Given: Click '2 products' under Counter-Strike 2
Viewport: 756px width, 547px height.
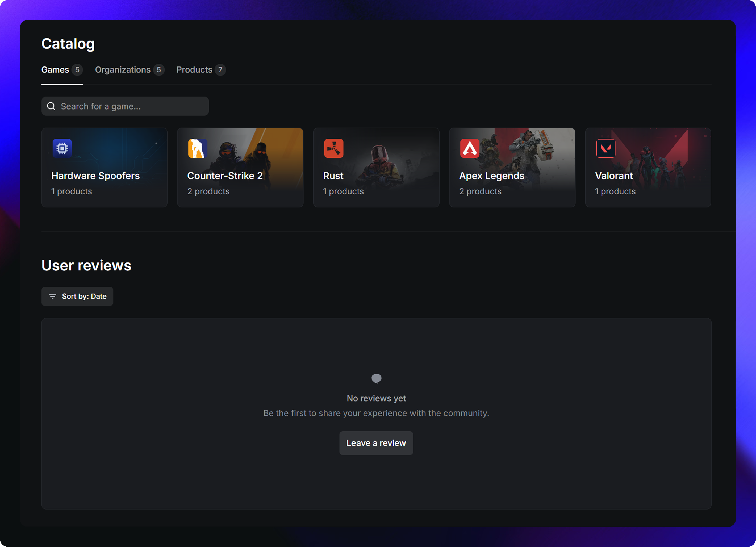Looking at the screenshot, I should pyautogui.click(x=208, y=191).
